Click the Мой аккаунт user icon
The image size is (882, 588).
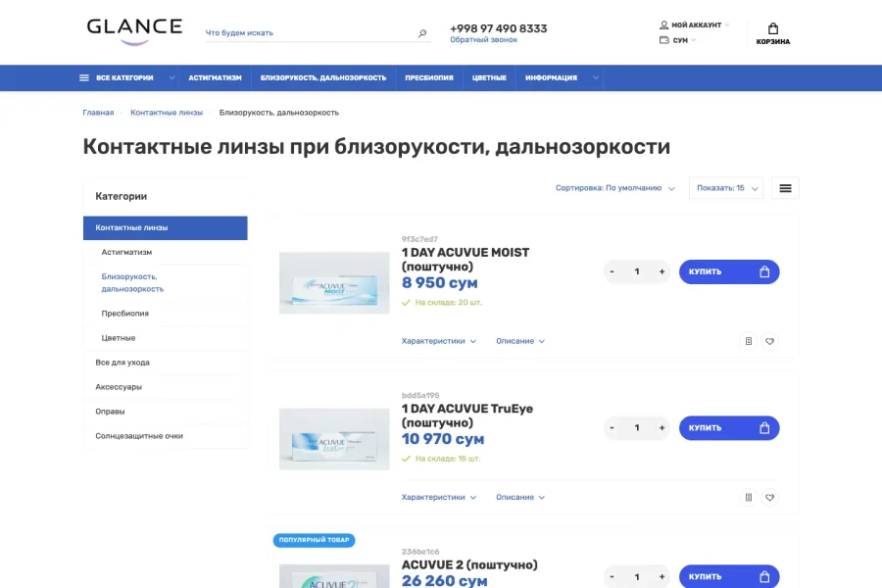pyautogui.click(x=663, y=24)
